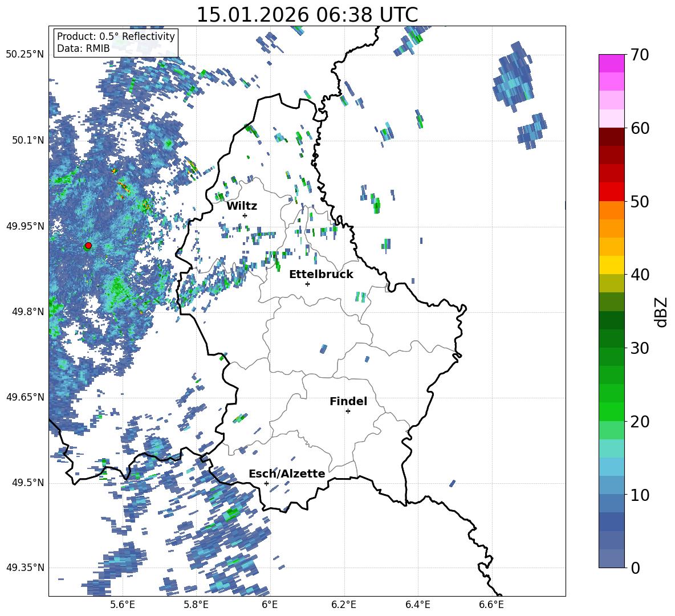The width and height of the screenshot is (675, 616).
Task: Click the 50.25°N latitude label
Action: click(25, 55)
